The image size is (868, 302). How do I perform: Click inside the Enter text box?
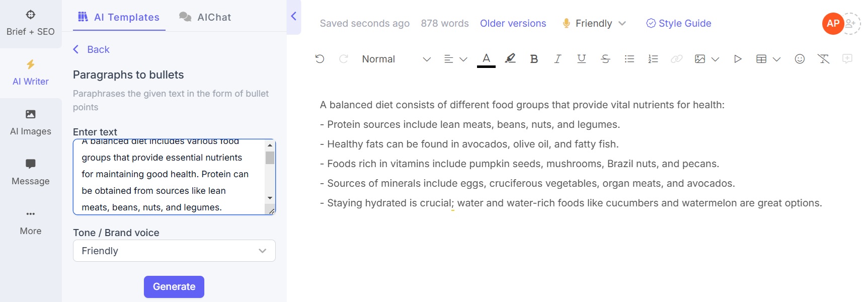[x=169, y=177]
